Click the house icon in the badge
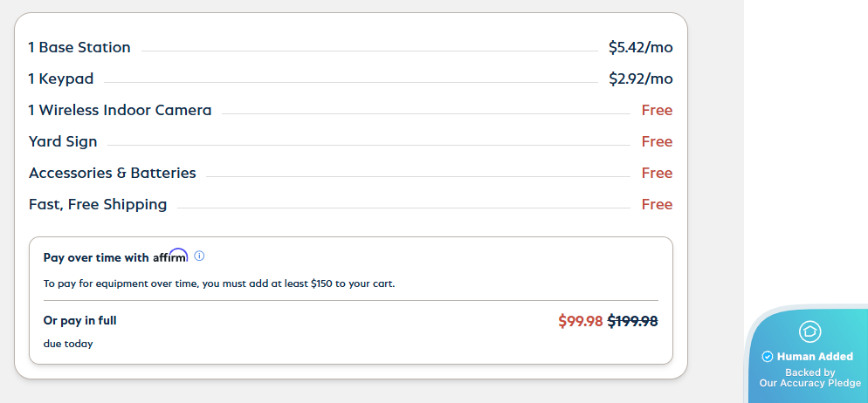The image size is (868, 403). coord(809,331)
